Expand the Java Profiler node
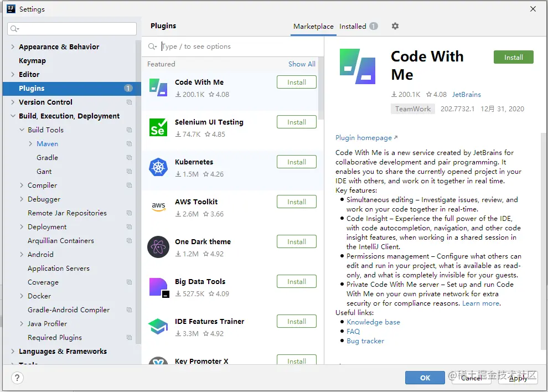Image resolution: width=548 pixels, height=392 pixels. 22,324
